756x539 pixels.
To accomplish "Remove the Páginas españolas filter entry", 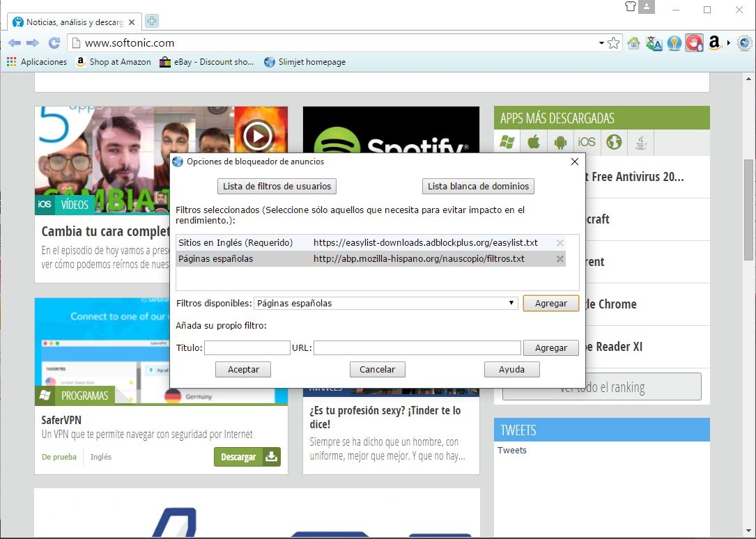I will coord(560,259).
